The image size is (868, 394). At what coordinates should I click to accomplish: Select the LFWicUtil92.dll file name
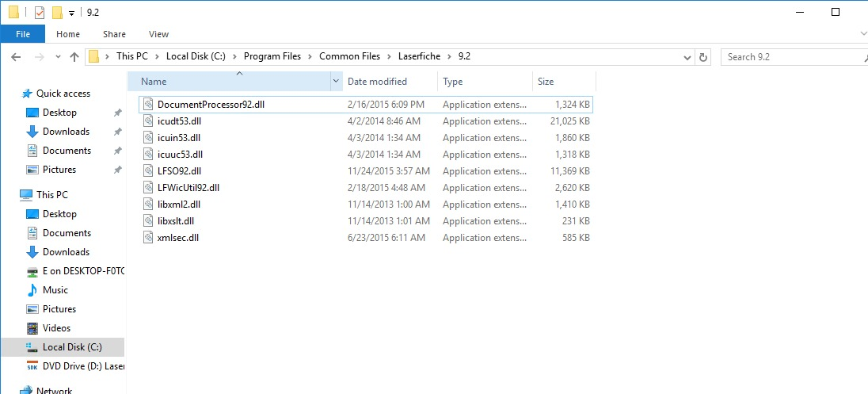click(188, 187)
